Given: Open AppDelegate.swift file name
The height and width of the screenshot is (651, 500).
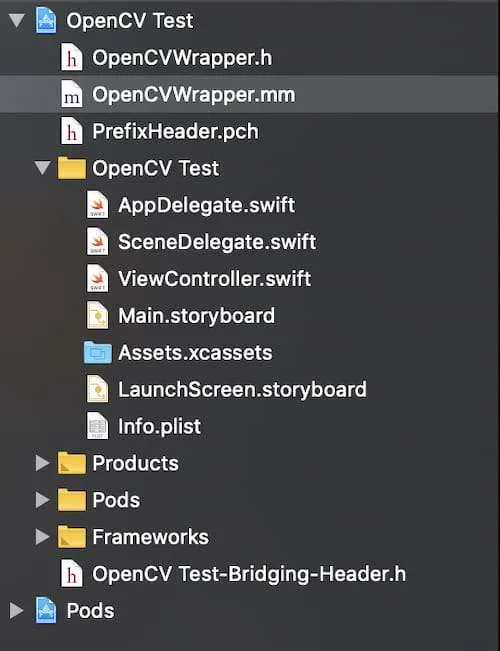Looking at the screenshot, I should point(206,206).
